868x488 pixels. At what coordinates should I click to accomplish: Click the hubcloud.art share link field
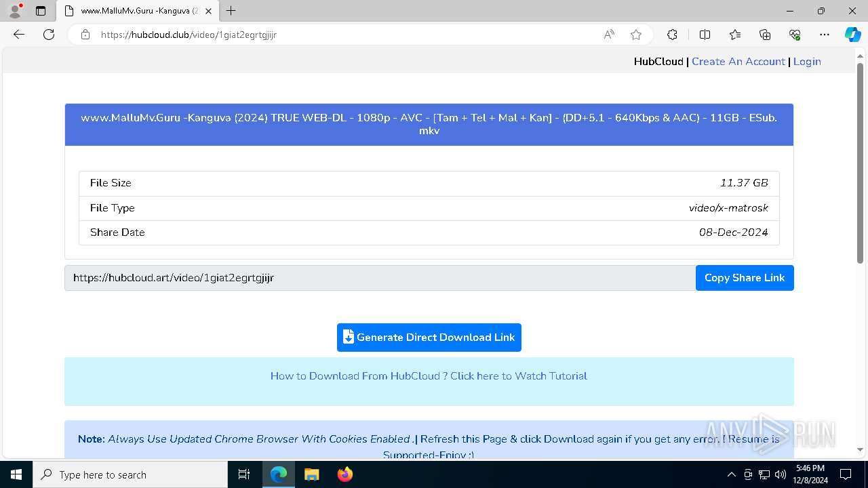[380, 278]
